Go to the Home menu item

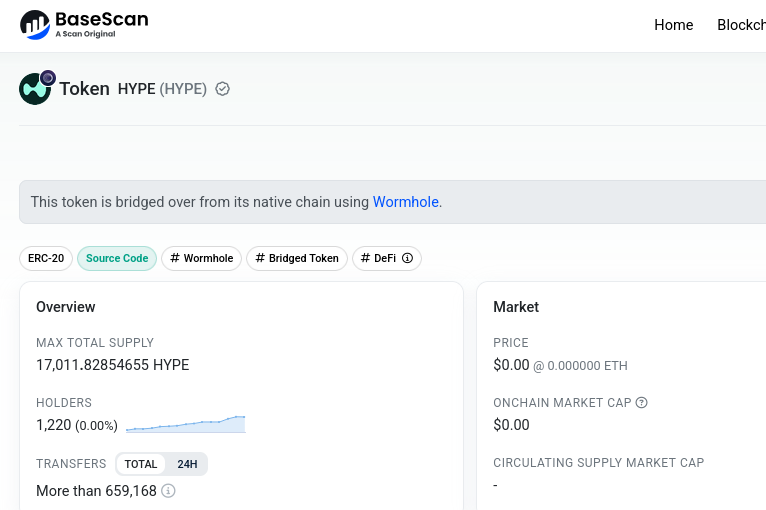pos(673,25)
